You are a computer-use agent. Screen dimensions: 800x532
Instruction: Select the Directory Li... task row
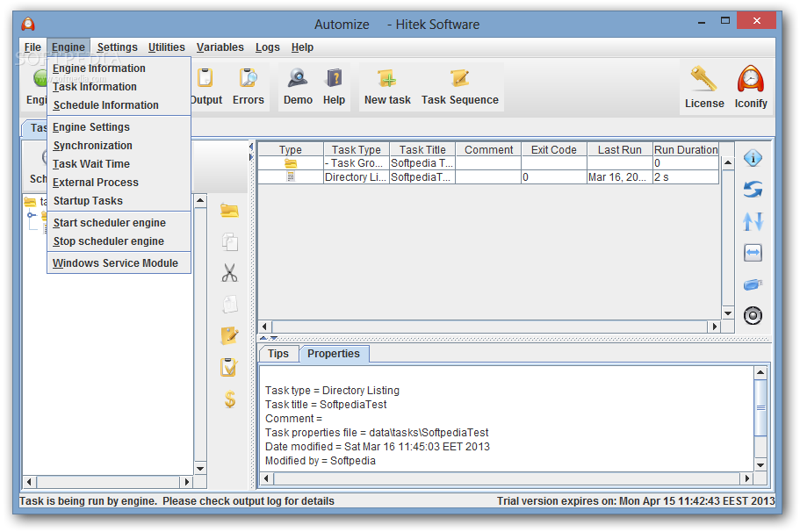(x=488, y=177)
